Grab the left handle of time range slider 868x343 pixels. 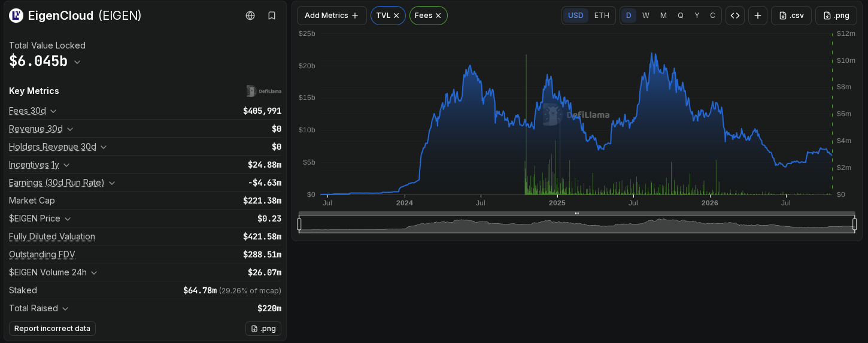tap(299, 224)
